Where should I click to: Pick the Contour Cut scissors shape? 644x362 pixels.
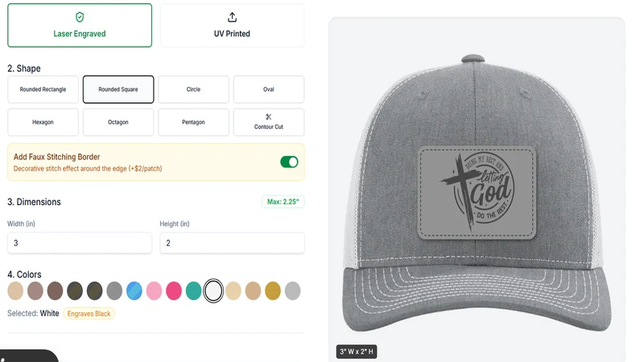pos(269,122)
